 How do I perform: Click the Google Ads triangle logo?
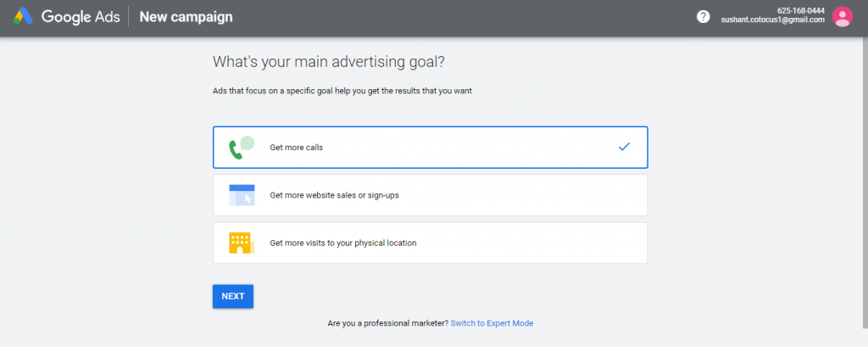23,17
